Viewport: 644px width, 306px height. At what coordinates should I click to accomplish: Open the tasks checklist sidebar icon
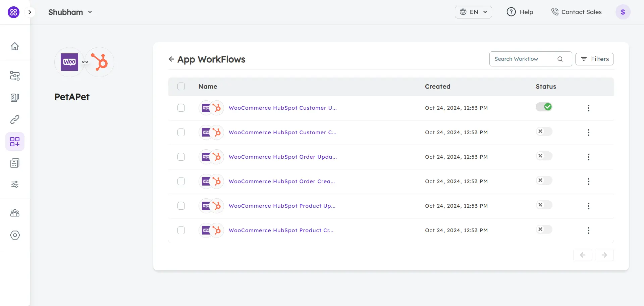pyautogui.click(x=15, y=98)
